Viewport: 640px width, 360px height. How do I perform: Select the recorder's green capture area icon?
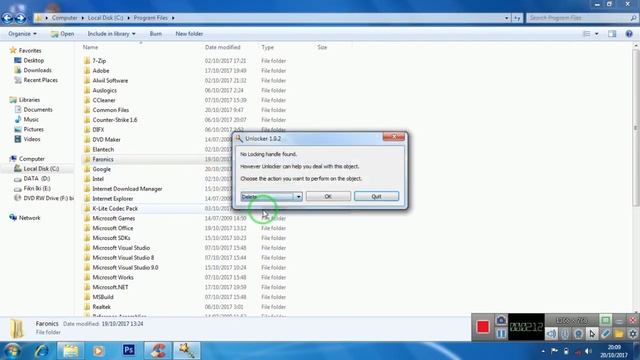point(606,320)
